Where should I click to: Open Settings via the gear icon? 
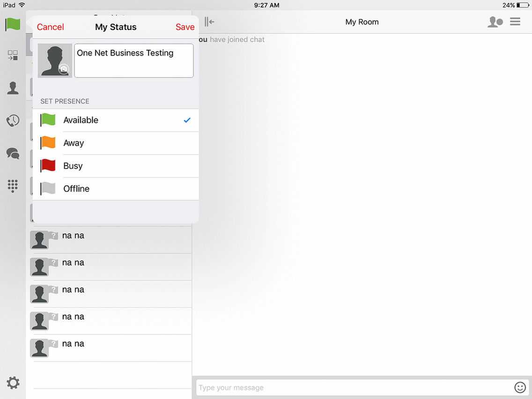[13, 383]
